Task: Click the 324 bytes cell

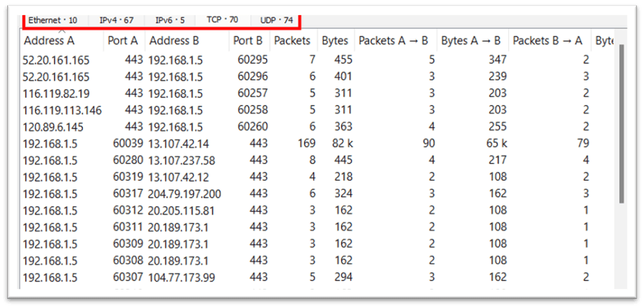Action: pos(343,193)
